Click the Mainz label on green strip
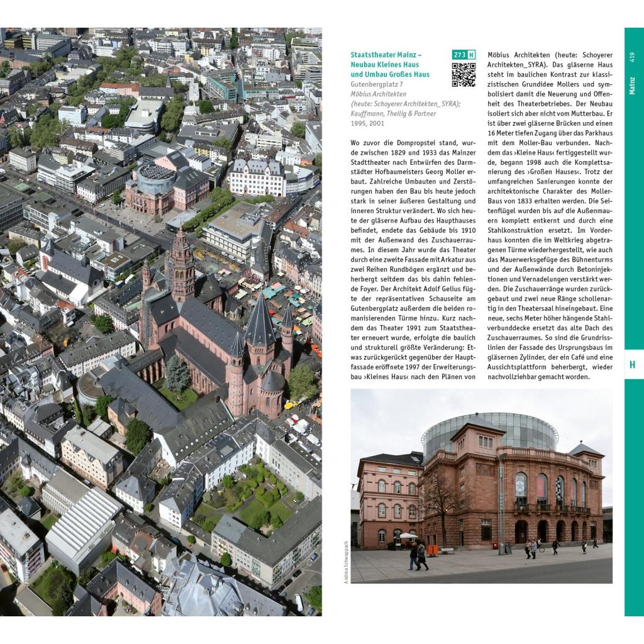 tap(632, 85)
